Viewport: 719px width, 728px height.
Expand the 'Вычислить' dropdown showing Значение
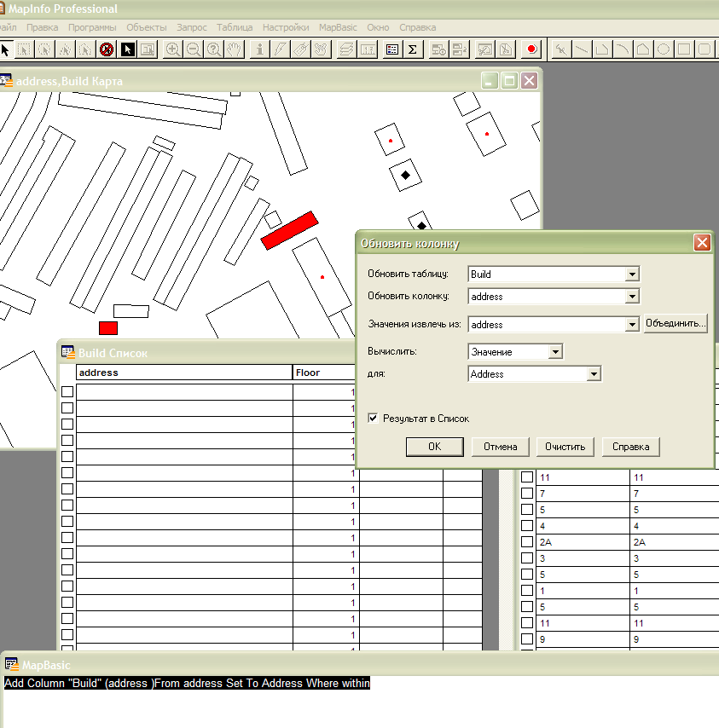555,351
